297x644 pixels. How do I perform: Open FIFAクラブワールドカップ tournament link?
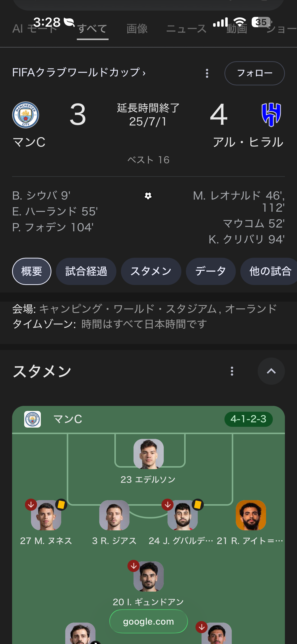tap(79, 73)
